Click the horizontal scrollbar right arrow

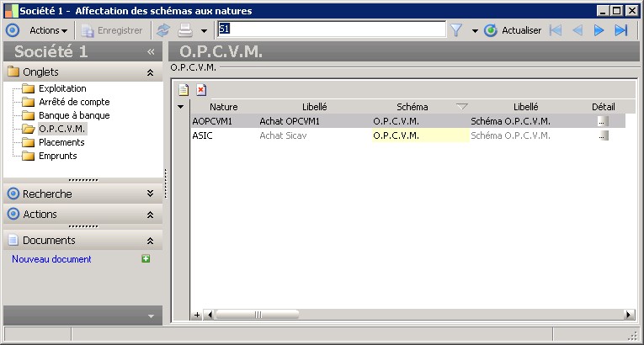629,315
